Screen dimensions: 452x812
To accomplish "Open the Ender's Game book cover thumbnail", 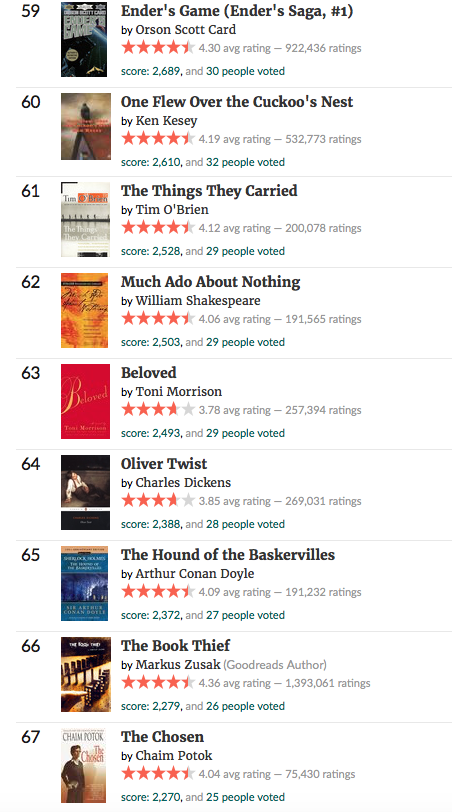I will pyautogui.click(x=84, y=39).
